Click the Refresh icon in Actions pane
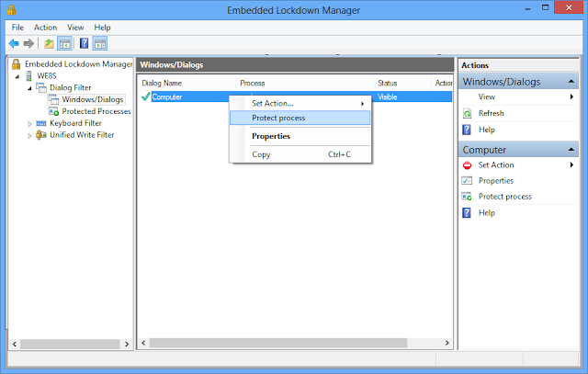The width and height of the screenshot is (588, 374). (x=467, y=113)
